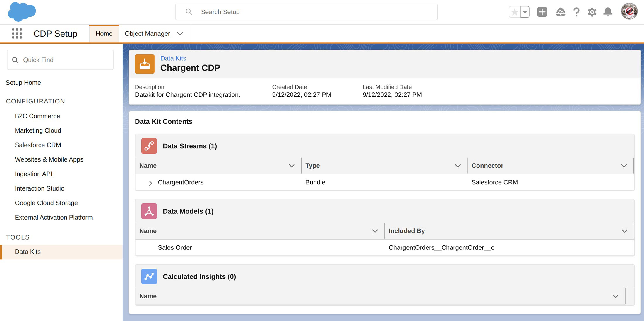Focus the Search Setup field
The height and width of the screenshot is (321, 644).
(x=306, y=12)
